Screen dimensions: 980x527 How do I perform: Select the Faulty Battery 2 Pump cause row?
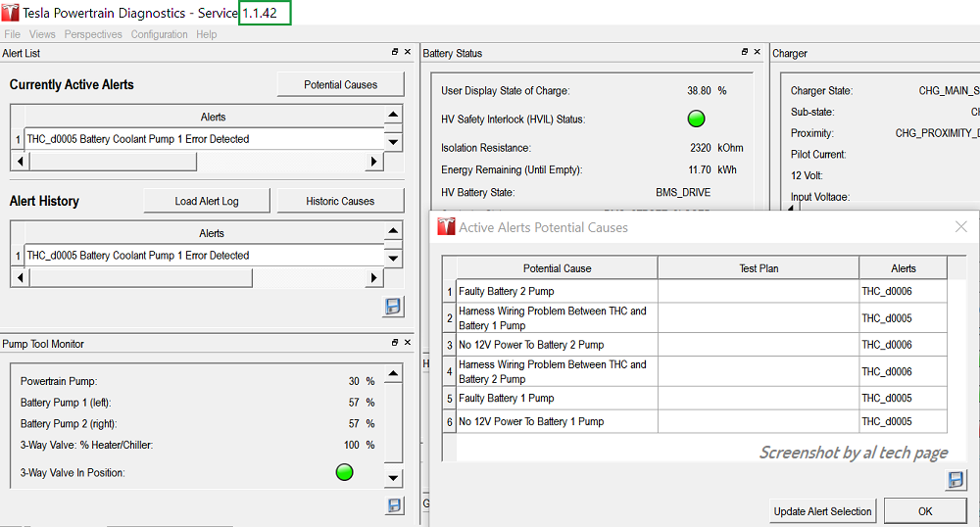point(695,291)
